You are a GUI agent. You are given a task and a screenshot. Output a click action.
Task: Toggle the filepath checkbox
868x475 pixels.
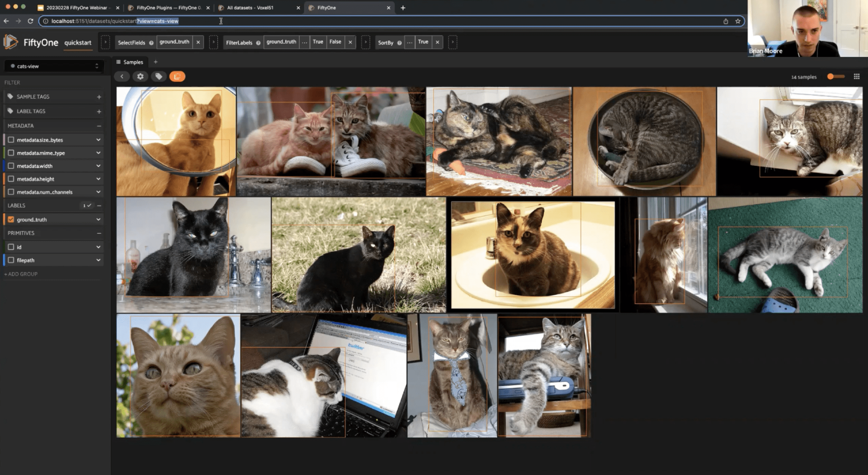point(11,260)
